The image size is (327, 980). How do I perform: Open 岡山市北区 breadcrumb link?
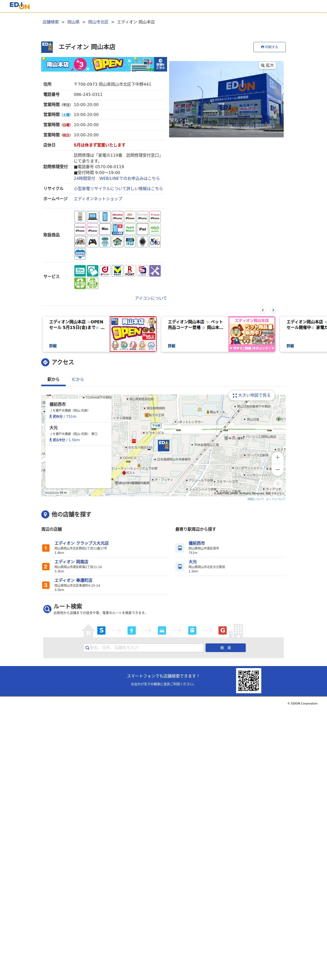click(98, 22)
